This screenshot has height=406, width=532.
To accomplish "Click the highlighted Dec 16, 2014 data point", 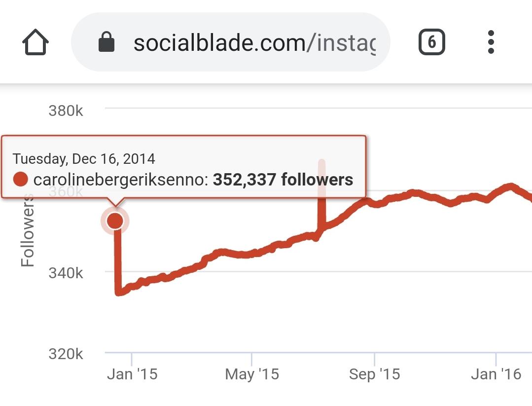I will click(115, 221).
